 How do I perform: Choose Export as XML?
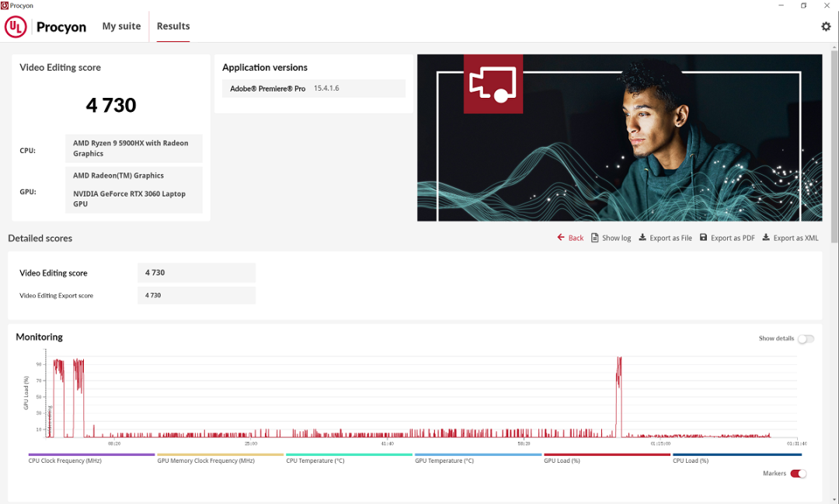pos(790,238)
